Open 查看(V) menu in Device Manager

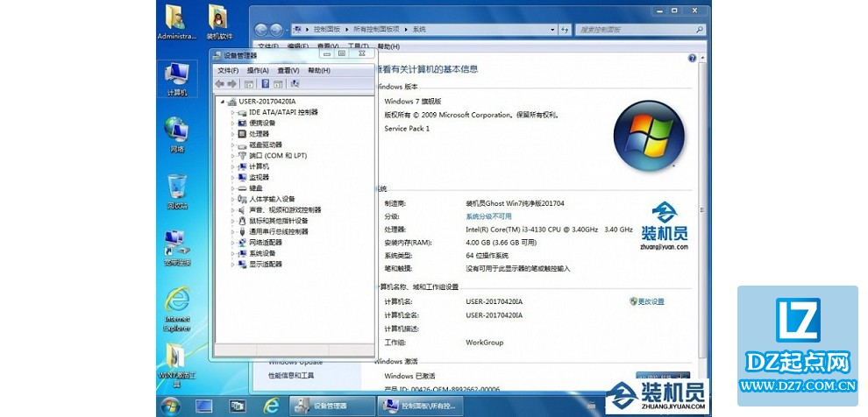[288, 70]
